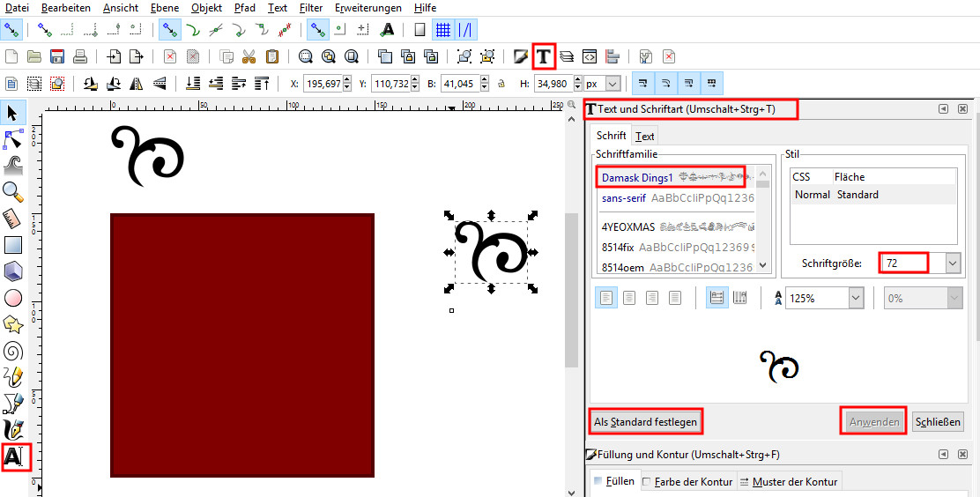The width and height of the screenshot is (980, 497).
Task: Open the Objekt menu
Action: tap(207, 8)
